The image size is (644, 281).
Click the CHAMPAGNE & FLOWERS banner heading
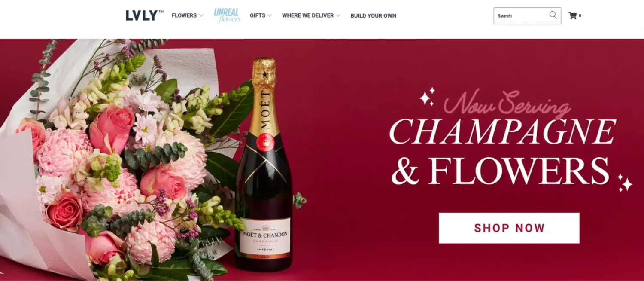(502, 150)
